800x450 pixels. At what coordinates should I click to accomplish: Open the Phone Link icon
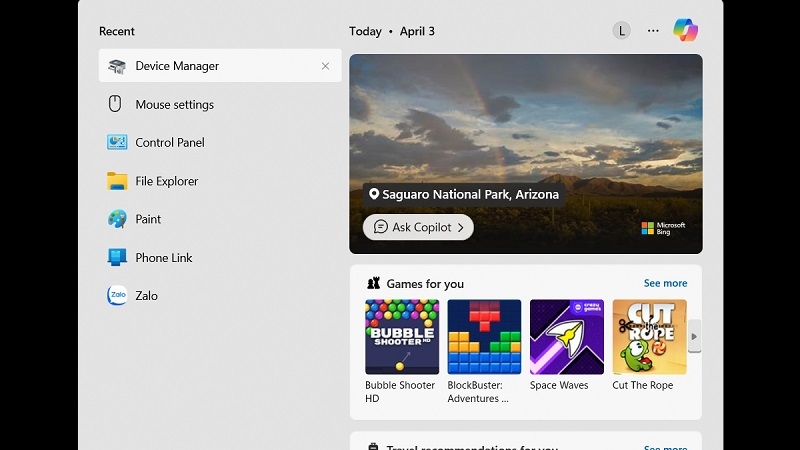[117, 257]
